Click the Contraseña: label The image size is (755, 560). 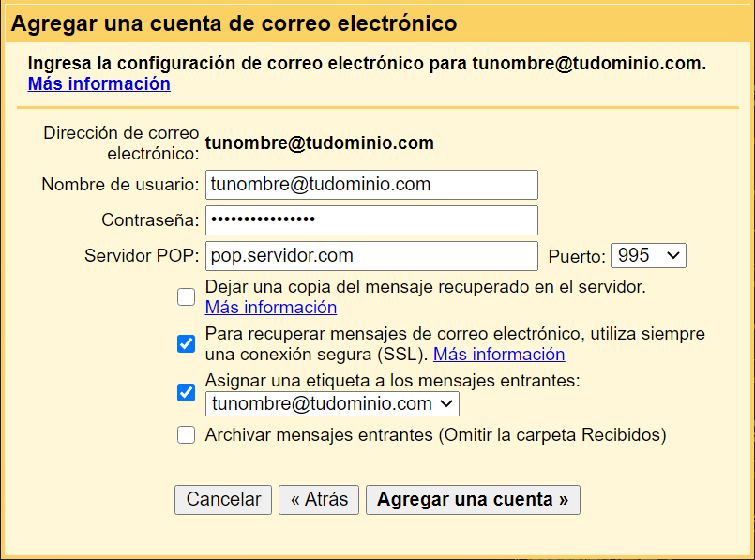point(150,220)
